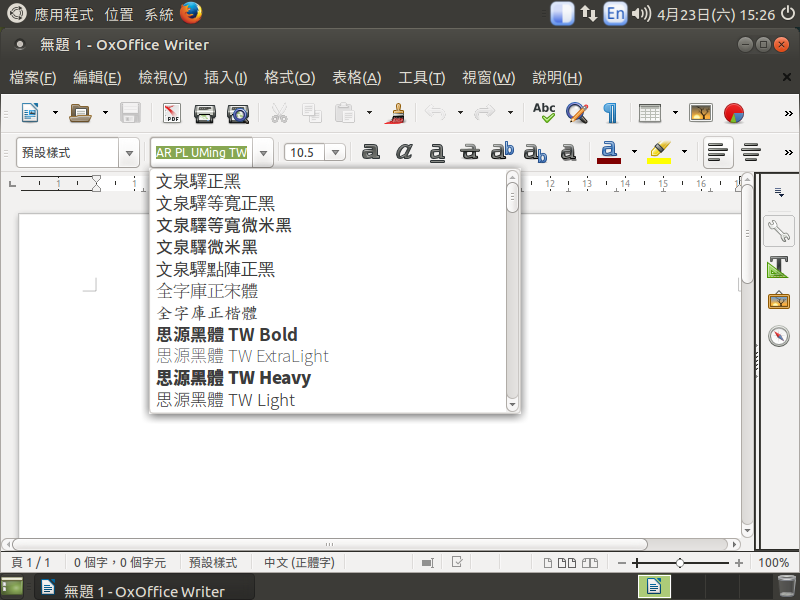Viewport: 800px width, 600px height.
Task: Insert a table using the table icon
Action: 650,113
